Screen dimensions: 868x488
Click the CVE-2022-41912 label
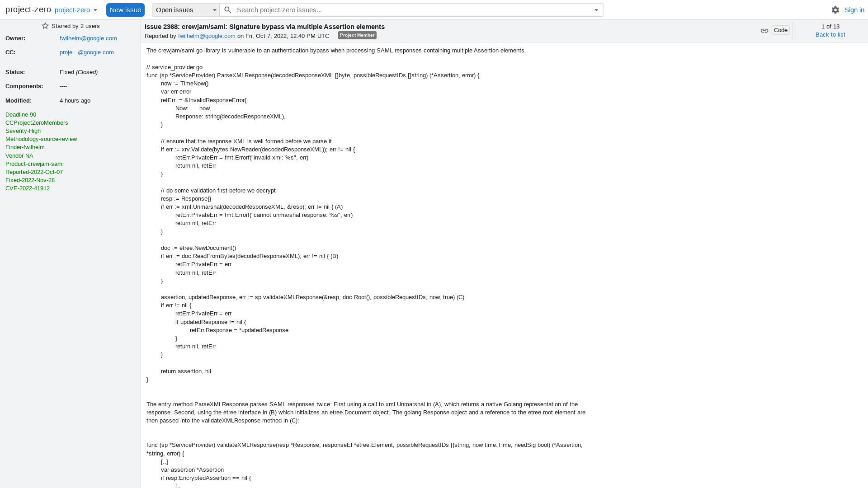[28, 188]
